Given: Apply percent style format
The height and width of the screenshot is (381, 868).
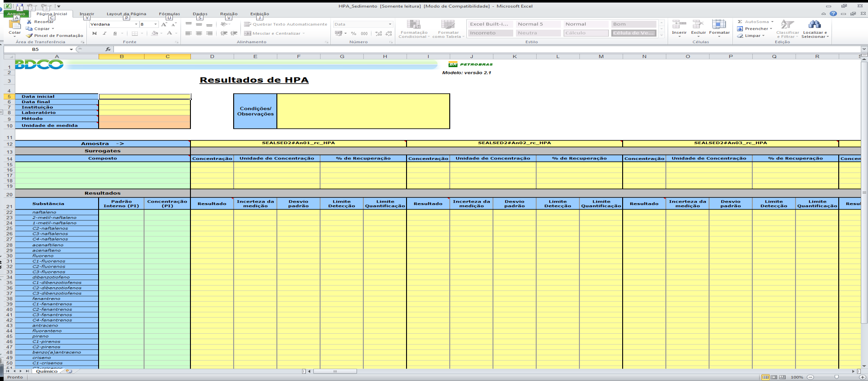Looking at the screenshot, I should click(x=354, y=33).
